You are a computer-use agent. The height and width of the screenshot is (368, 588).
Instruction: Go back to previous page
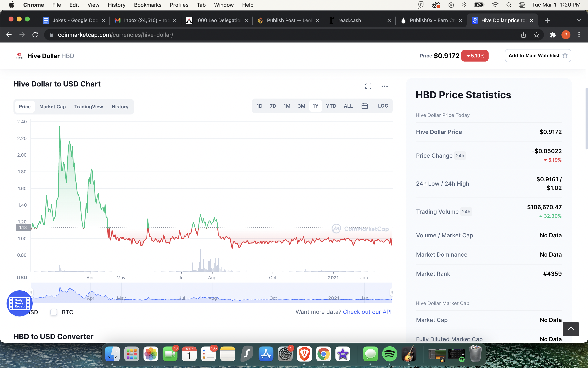9,35
